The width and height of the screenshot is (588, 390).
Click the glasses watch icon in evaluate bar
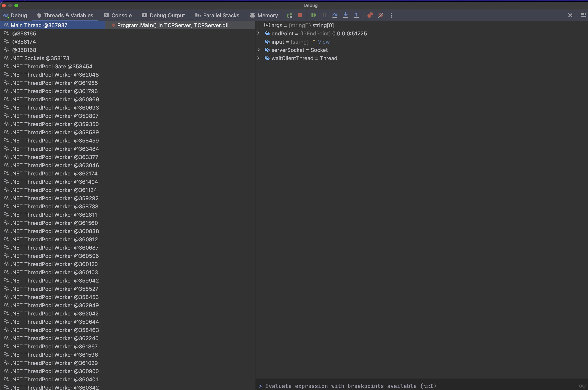point(582,386)
